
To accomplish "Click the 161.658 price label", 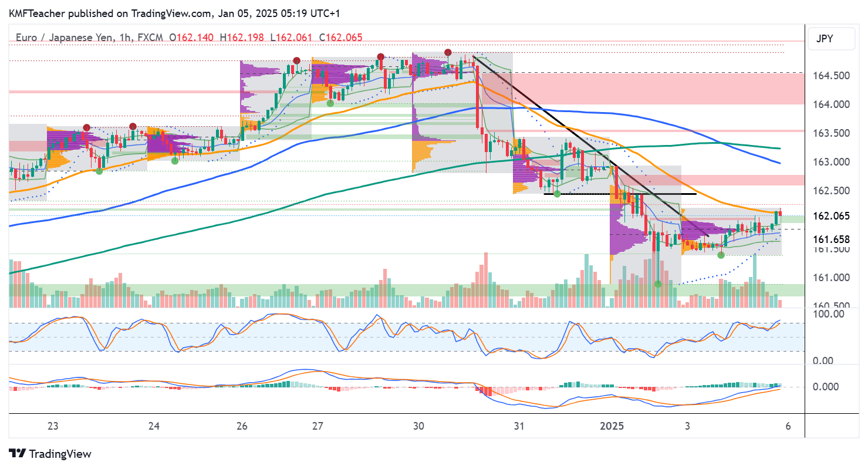I will [x=832, y=239].
